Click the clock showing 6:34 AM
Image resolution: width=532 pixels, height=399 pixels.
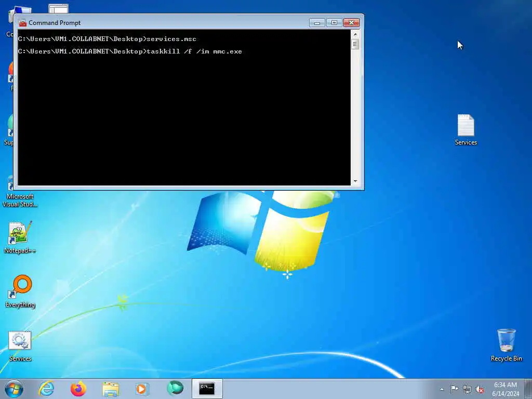click(505, 385)
